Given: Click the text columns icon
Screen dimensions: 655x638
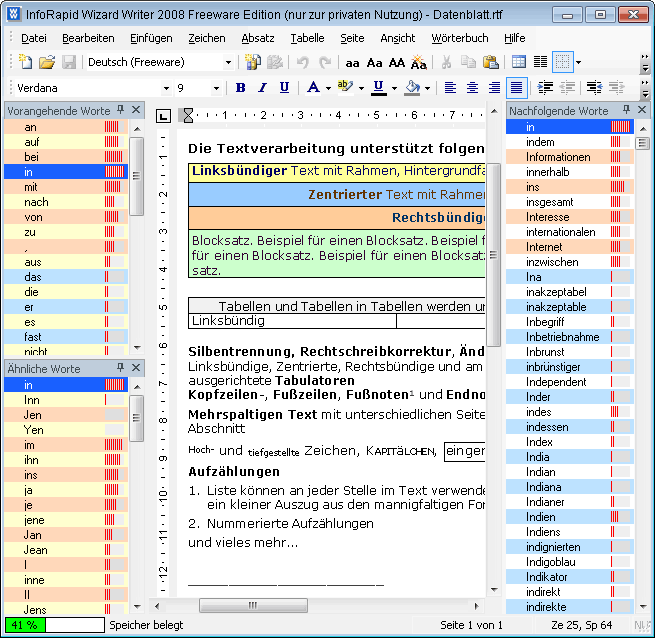Looking at the screenshot, I should tap(541, 63).
